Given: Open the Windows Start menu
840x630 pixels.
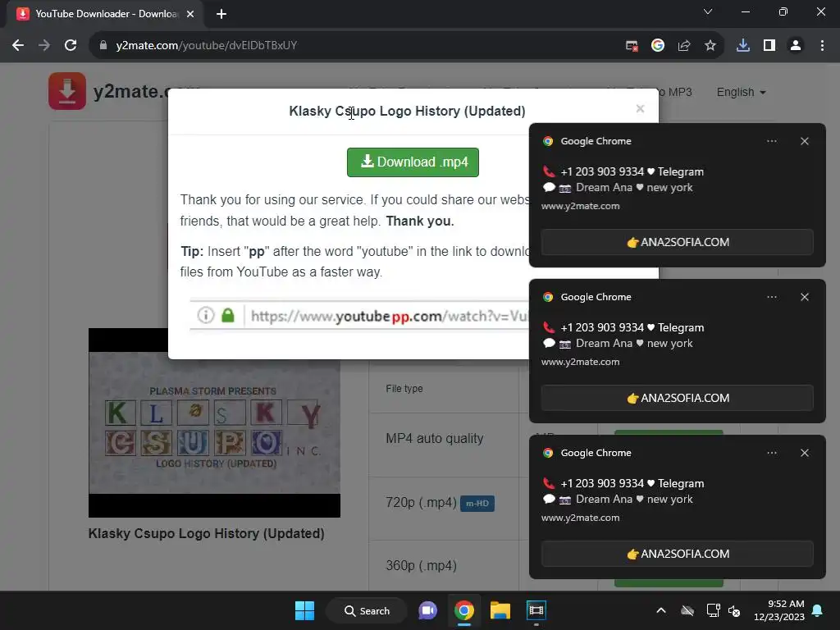Looking at the screenshot, I should 305,610.
